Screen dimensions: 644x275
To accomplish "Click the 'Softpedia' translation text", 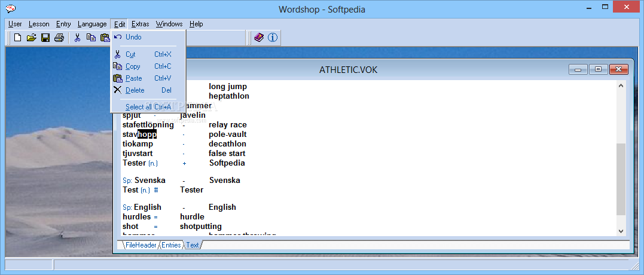I will pyautogui.click(x=227, y=163).
